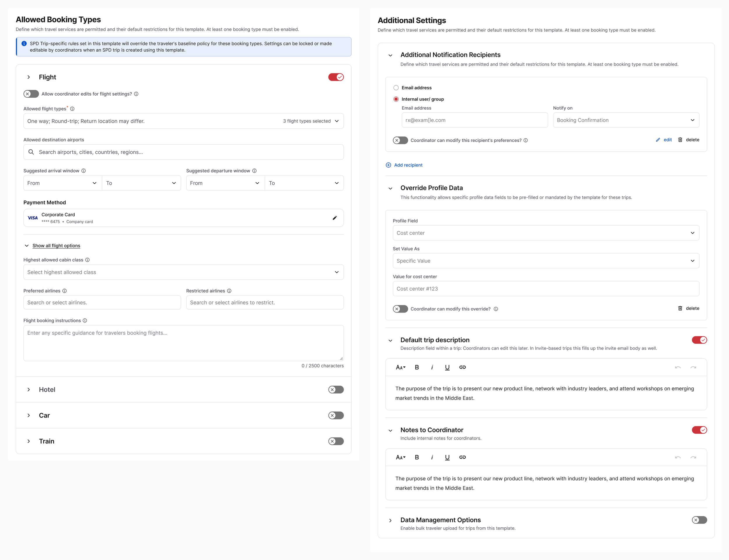This screenshot has height=560, width=729.
Task: Toggle bold in Notes to Coordinator editor
Action: tap(417, 457)
